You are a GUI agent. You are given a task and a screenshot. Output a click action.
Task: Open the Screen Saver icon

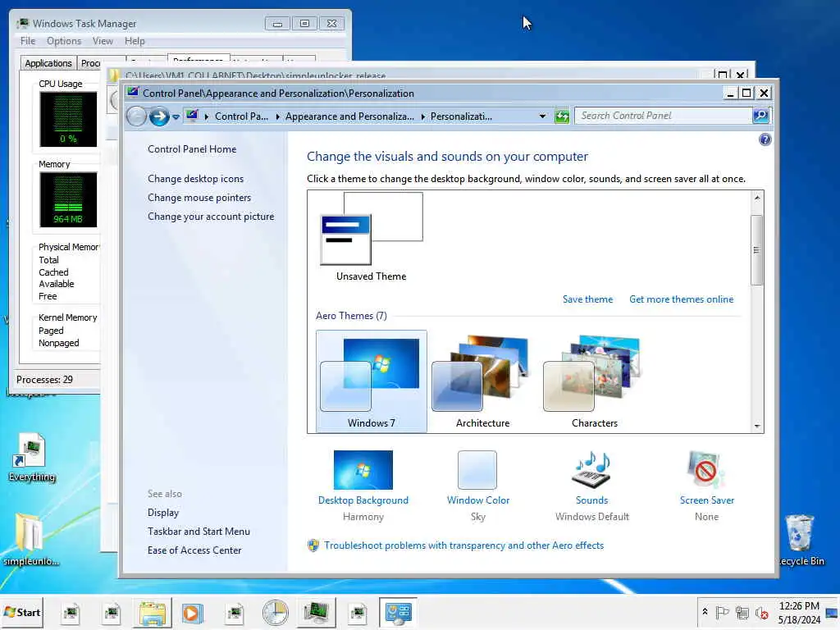point(706,470)
